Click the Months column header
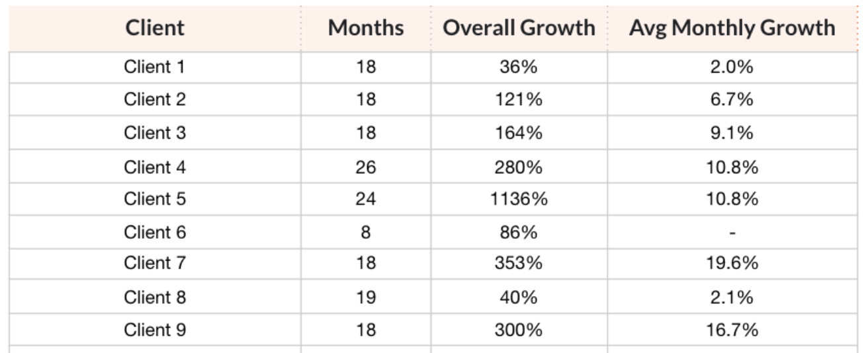The image size is (868, 353). 366,28
